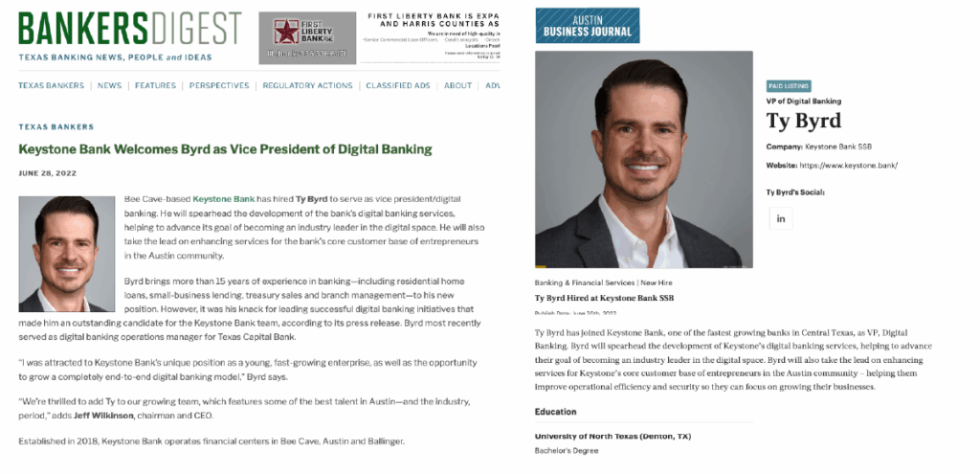Click the LinkedIn 'in' social icon
This screenshot has width=980, height=474.
tap(781, 218)
